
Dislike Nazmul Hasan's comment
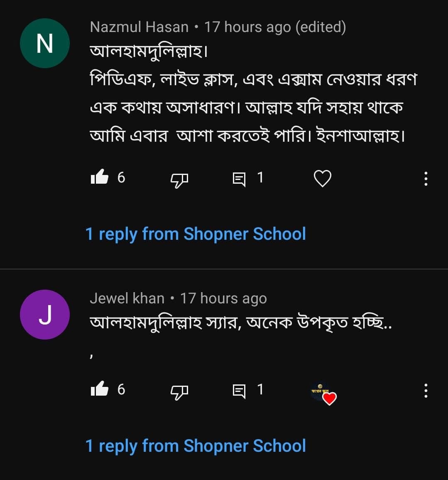pos(179,180)
